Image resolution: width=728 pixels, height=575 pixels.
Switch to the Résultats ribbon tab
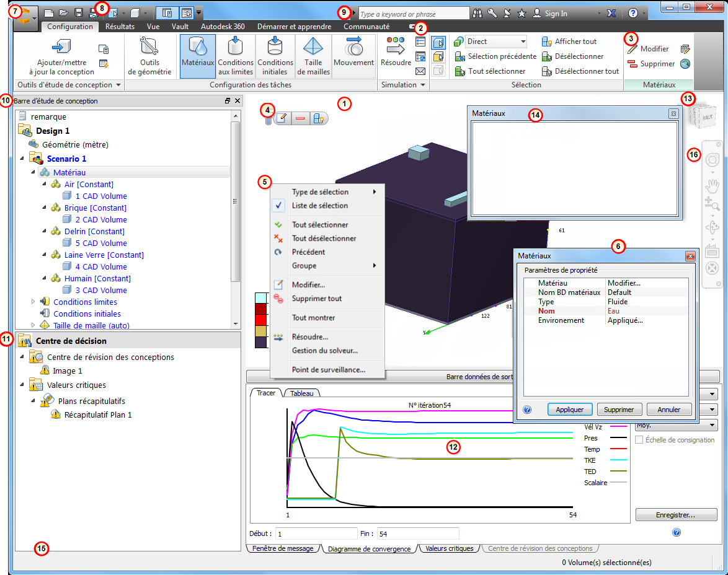click(120, 27)
